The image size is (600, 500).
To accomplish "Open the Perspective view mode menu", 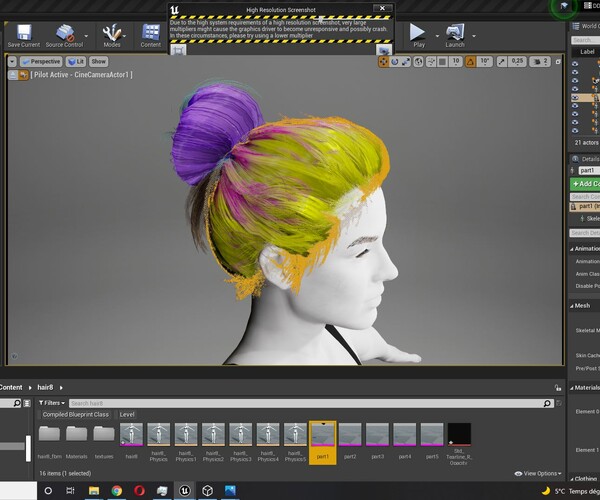I will click(x=41, y=62).
